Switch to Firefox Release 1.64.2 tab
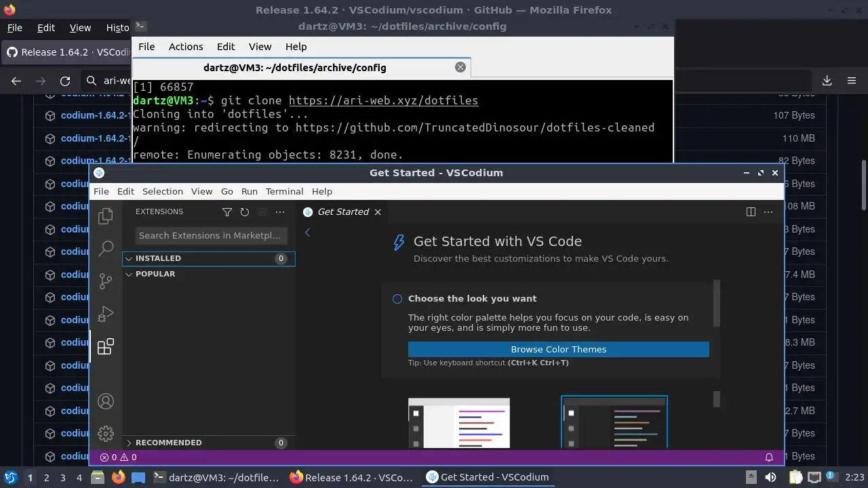The height and width of the screenshot is (488, 868). (x=68, y=52)
